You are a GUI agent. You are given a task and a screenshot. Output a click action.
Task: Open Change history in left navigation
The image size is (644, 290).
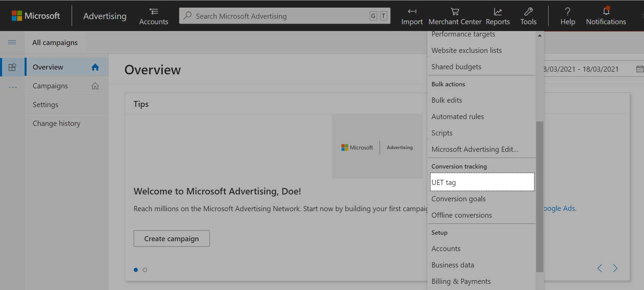56,124
